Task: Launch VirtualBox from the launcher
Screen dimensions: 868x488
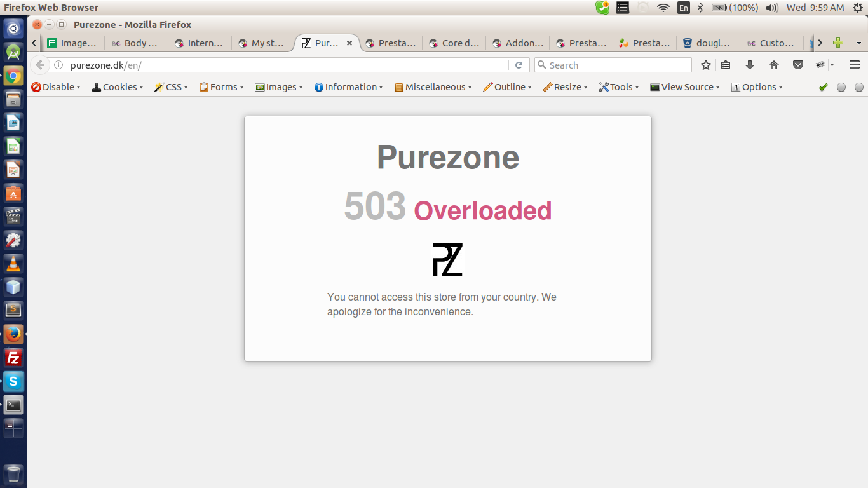Action: click(13, 287)
